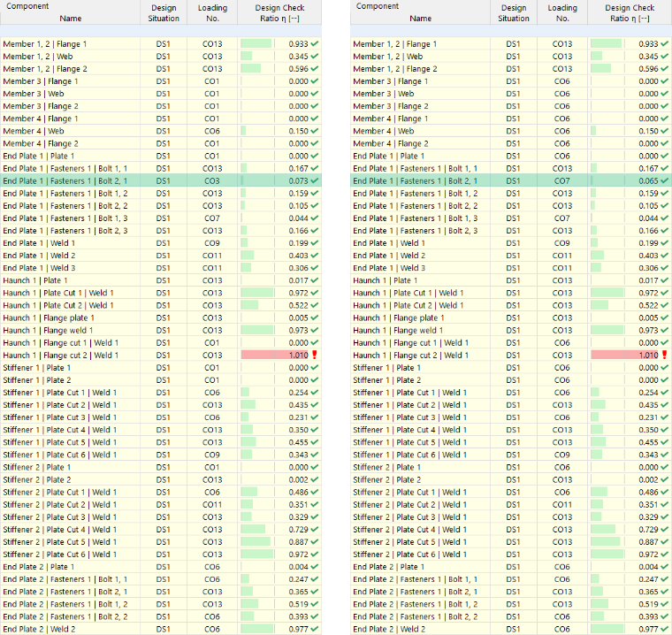Click CO3 loading cell in left table
Image resolution: width=672 pixels, height=635 pixels.
212,181
